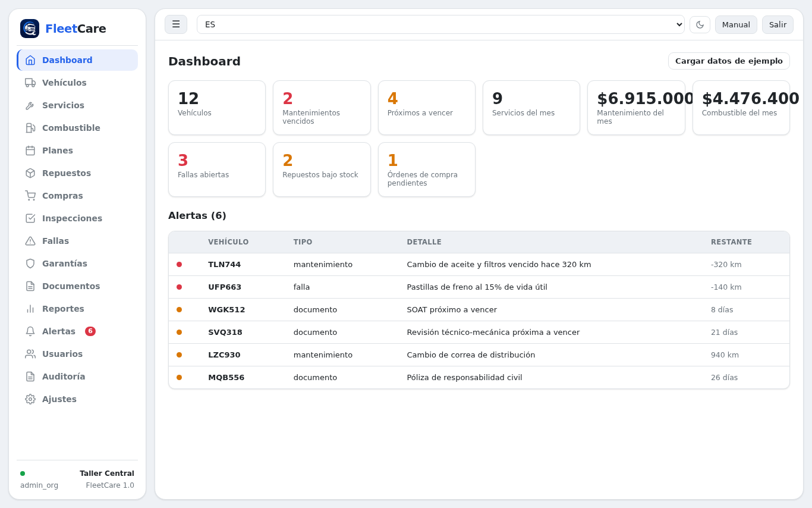
Task: Click 'Taller Central' in sidebar footer
Action: 107,473
